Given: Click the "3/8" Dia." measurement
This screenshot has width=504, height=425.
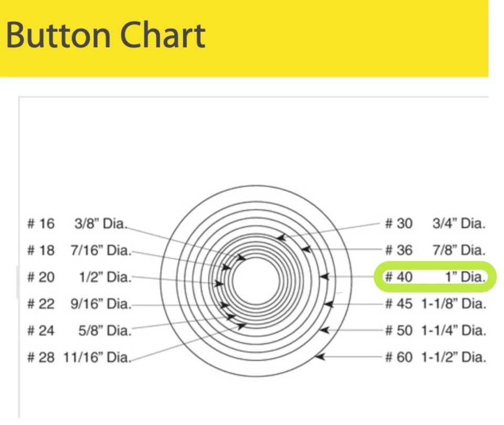Looking at the screenshot, I should coord(101,224).
